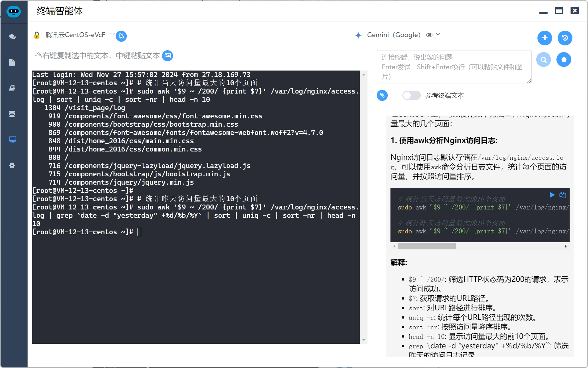Click the '808 /' terminal output line
The width and height of the screenshot is (588, 368).
click(58, 158)
